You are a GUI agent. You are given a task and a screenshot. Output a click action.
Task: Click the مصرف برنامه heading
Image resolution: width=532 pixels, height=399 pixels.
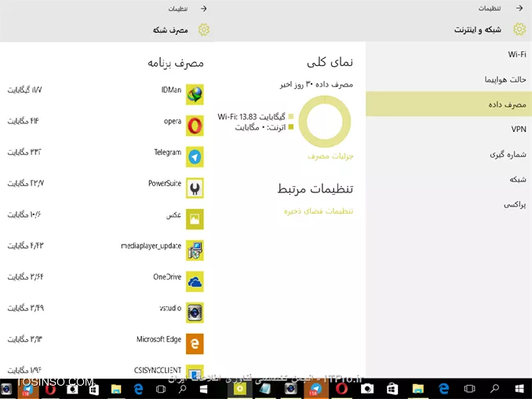tap(176, 63)
